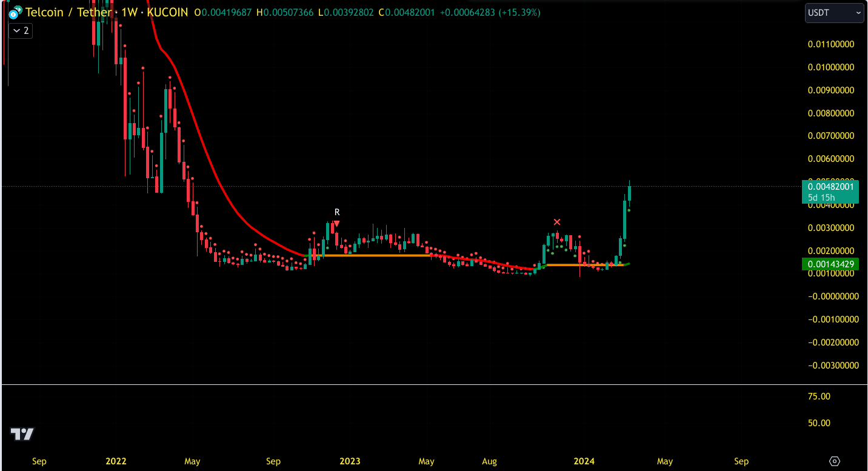868x471 pixels.
Task: Click the current price label 0.00482001
Action: [x=830, y=187]
